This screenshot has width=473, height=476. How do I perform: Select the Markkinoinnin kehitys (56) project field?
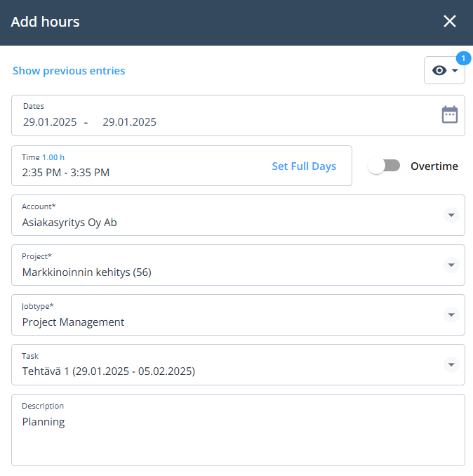point(238,265)
